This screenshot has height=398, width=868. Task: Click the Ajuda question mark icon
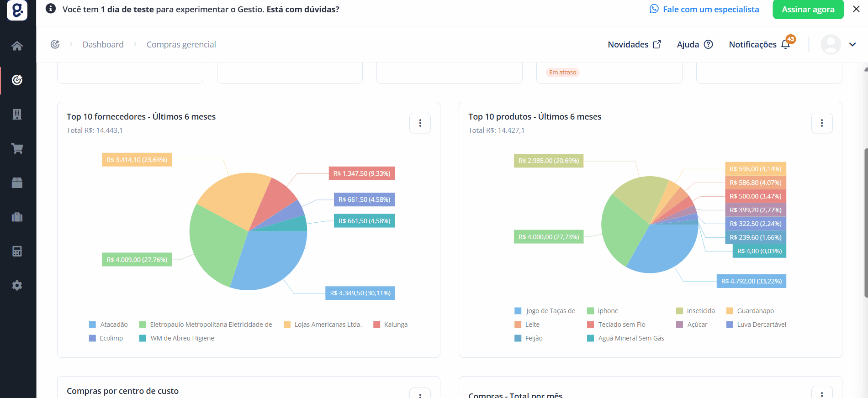coord(709,44)
